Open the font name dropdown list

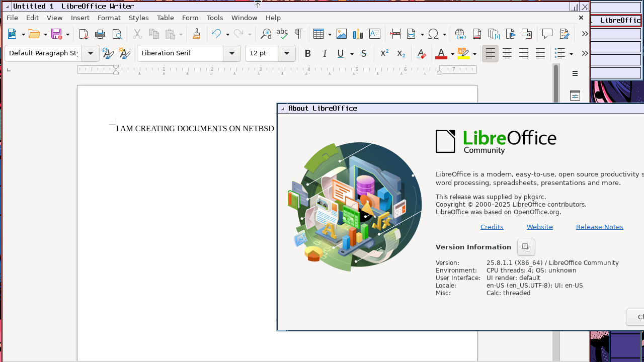[232, 53]
